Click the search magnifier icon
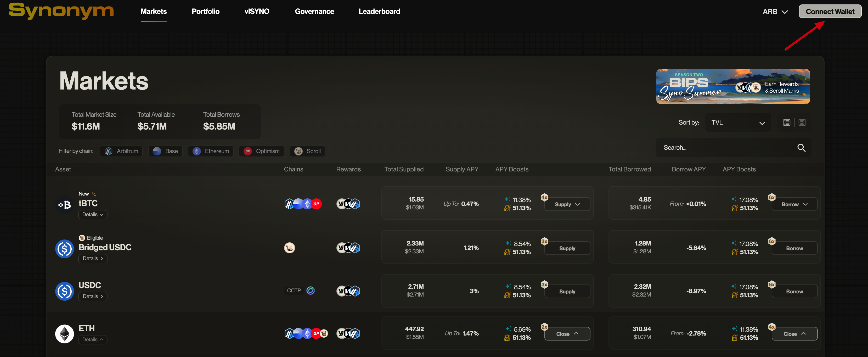Screen dimensions: 868x357 [801, 148]
